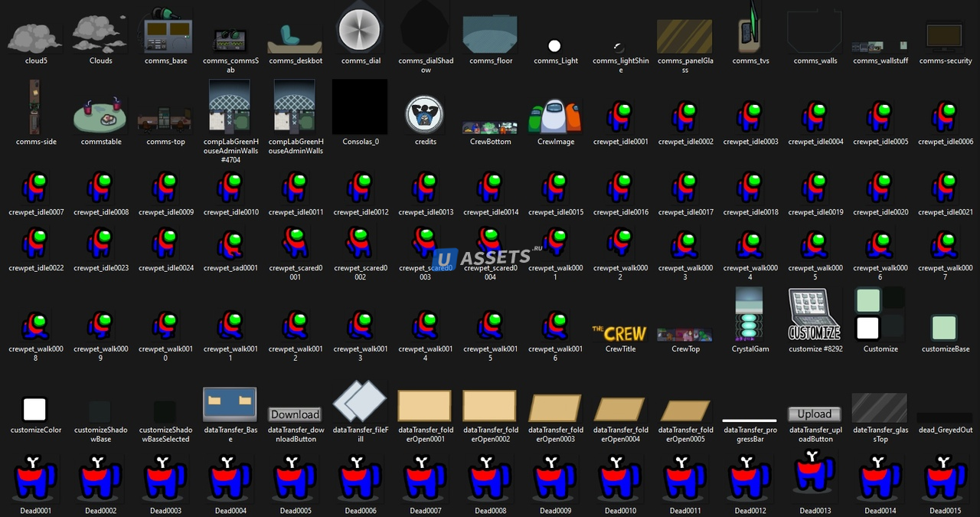Click the Dead0011 file name

684,511
